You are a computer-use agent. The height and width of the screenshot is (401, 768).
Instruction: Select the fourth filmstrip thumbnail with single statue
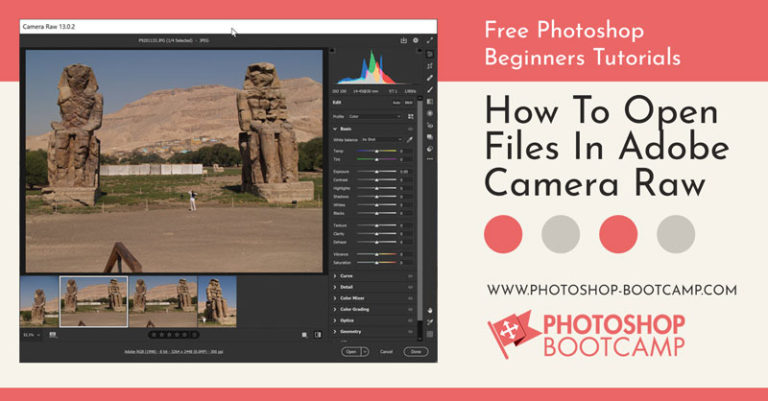[217, 302]
